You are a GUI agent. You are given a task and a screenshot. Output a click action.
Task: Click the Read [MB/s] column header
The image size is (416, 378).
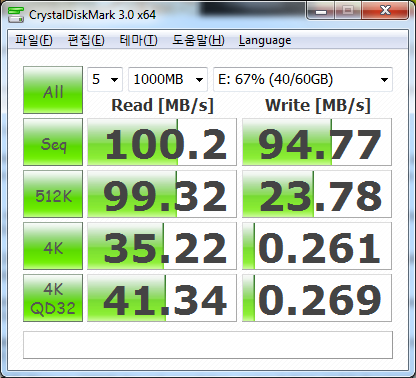[162, 106]
